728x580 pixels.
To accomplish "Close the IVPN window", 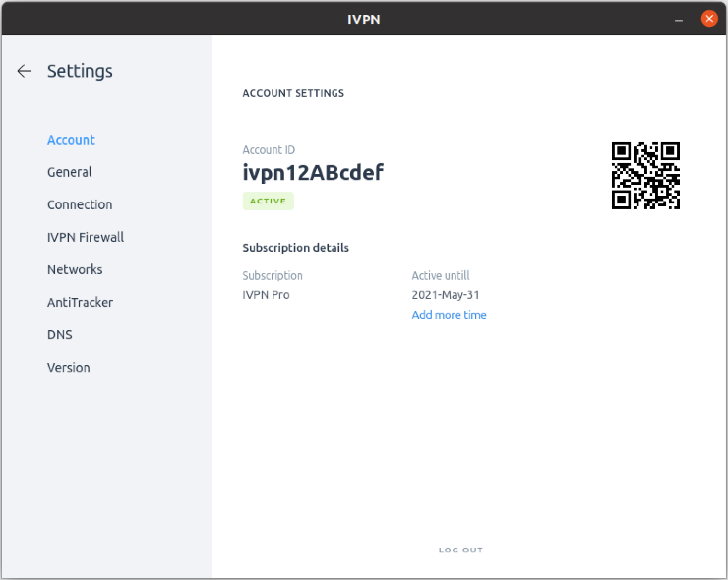I will point(709,19).
